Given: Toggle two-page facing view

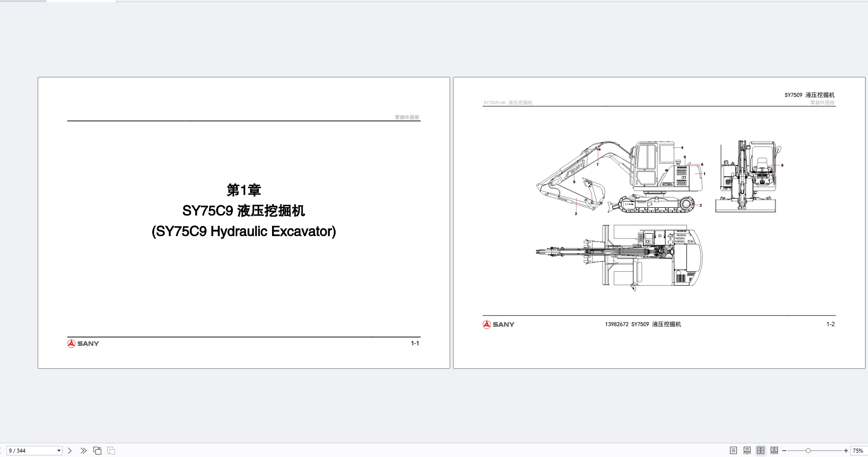Looking at the screenshot, I should point(760,451).
